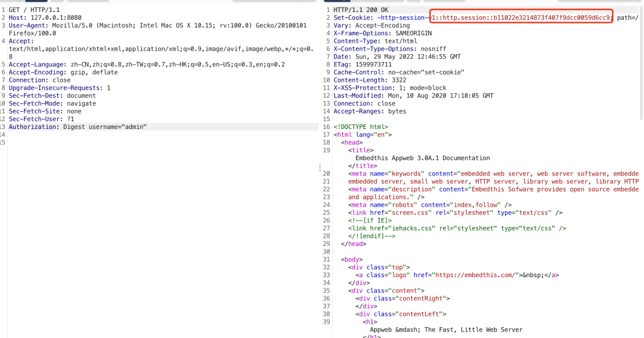This screenshot has height=338, width=644.
Task: Click the Accept-Encoding gzip, deflate header
Action: (x=63, y=72)
